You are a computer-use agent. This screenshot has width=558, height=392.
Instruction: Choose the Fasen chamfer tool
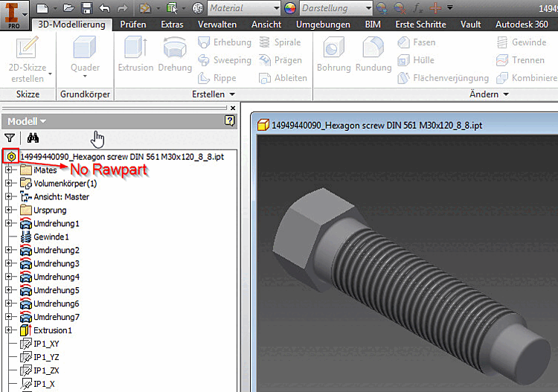(x=417, y=42)
